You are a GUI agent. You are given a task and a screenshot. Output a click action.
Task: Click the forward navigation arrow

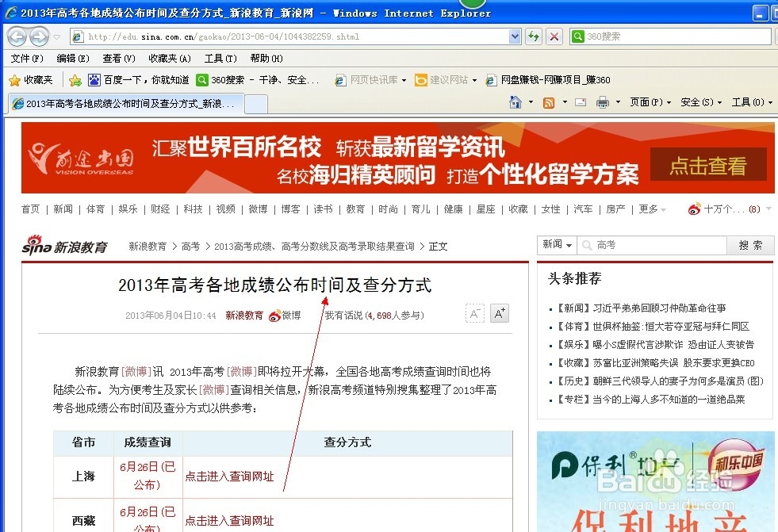click(x=38, y=36)
